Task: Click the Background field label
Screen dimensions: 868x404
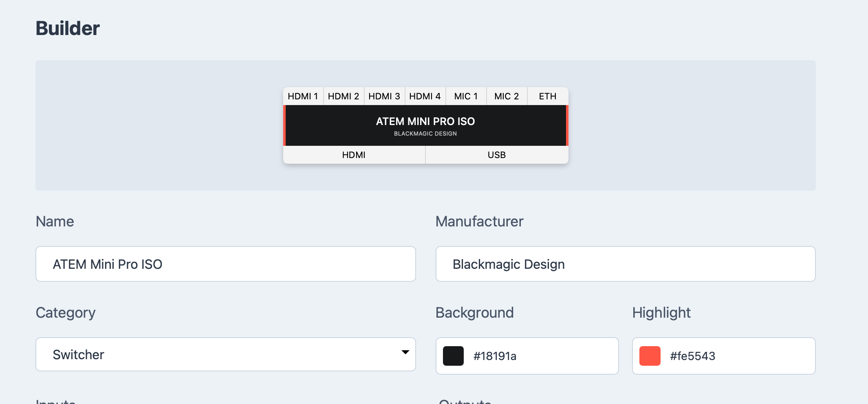Action: (475, 313)
